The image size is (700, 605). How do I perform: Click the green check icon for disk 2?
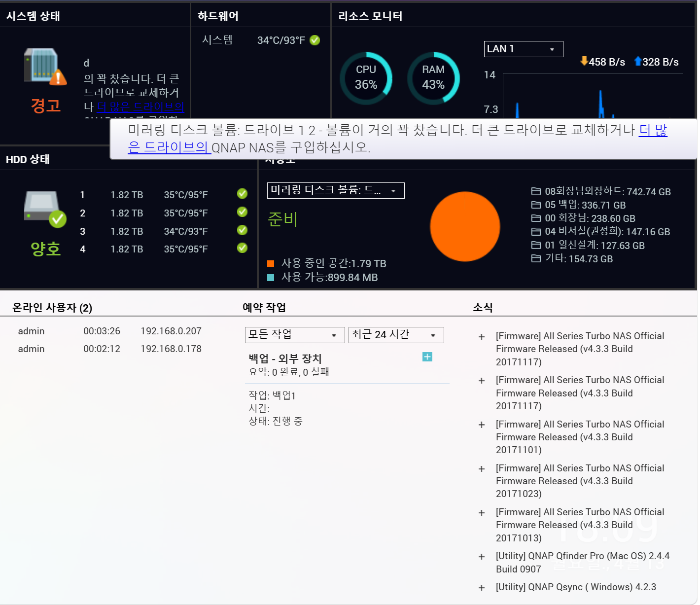pos(242,212)
